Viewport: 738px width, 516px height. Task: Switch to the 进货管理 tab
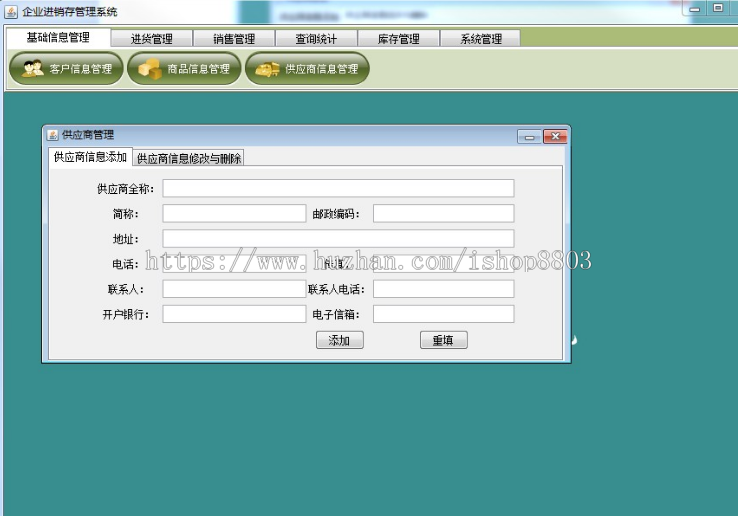click(x=152, y=39)
